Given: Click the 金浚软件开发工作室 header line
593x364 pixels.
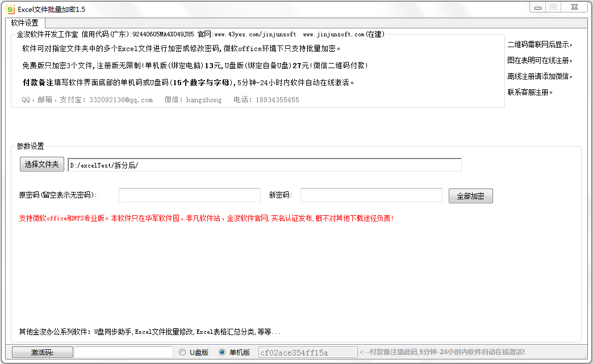Looking at the screenshot, I should (x=201, y=34).
